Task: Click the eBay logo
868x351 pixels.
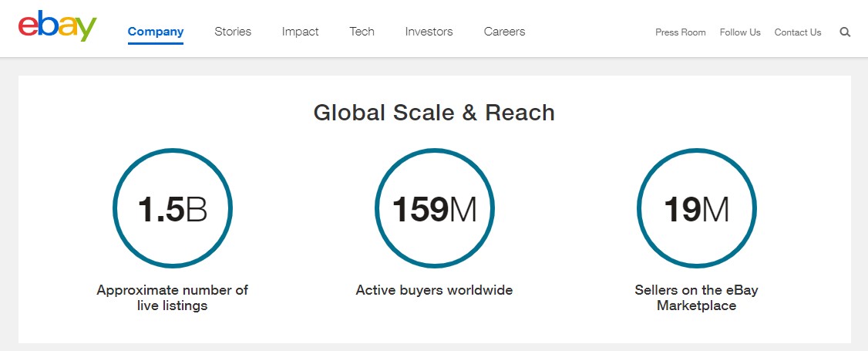Action: point(58,26)
